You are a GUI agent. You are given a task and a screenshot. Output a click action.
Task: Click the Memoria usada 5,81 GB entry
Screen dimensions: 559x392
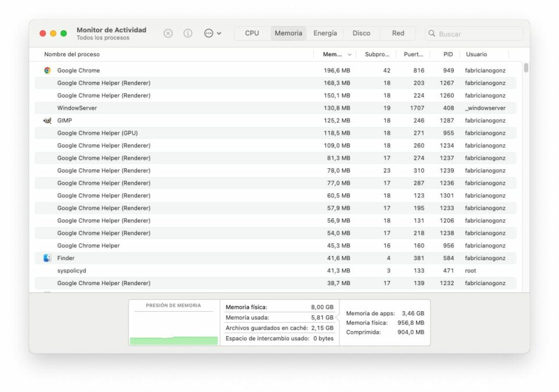click(x=279, y=318)
